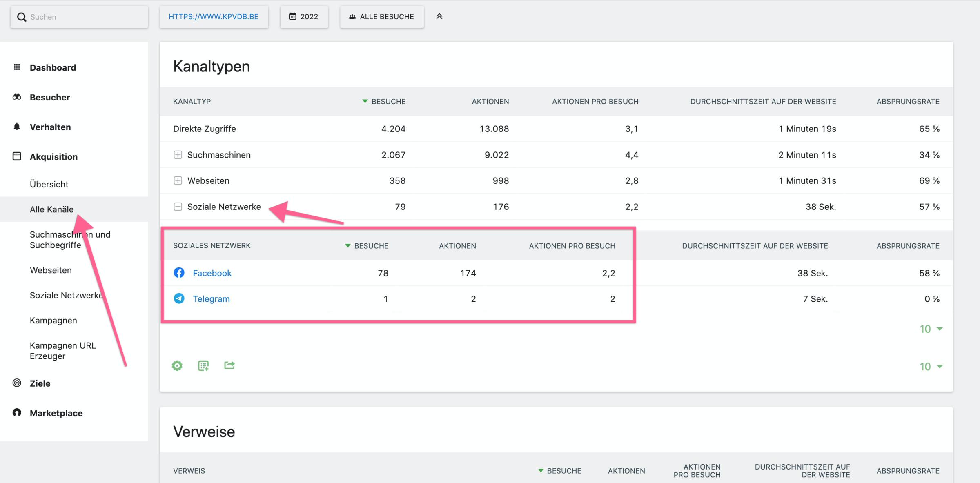Sort Kanaltypen table by Absprungsrate column

coord(908,101)
